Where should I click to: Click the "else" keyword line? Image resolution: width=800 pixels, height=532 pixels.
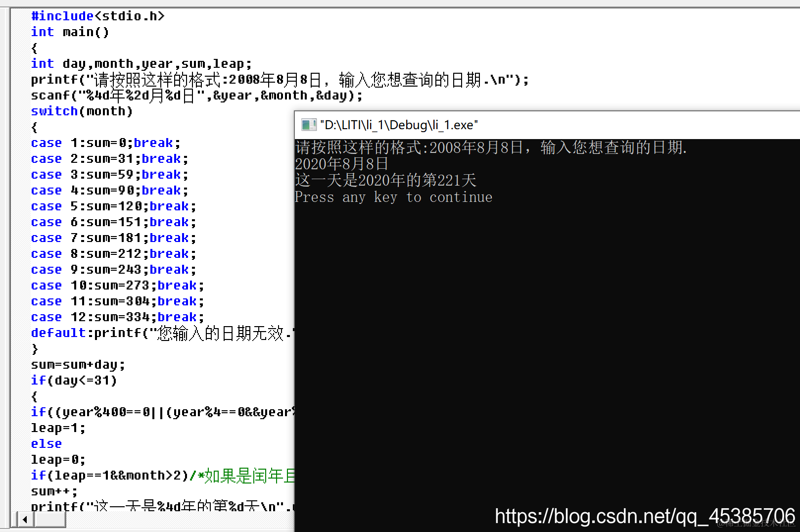pyautogui.click(x=46, y=444)
